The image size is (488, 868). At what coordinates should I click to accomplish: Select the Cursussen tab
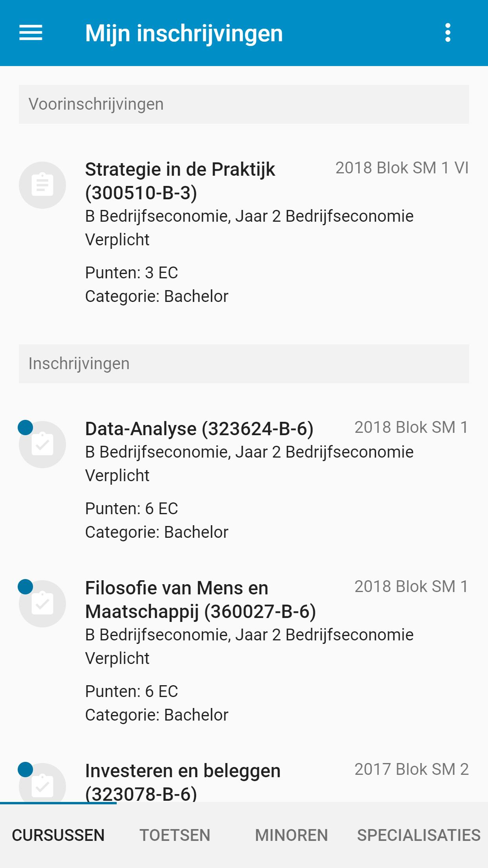(x=58, y=835)
